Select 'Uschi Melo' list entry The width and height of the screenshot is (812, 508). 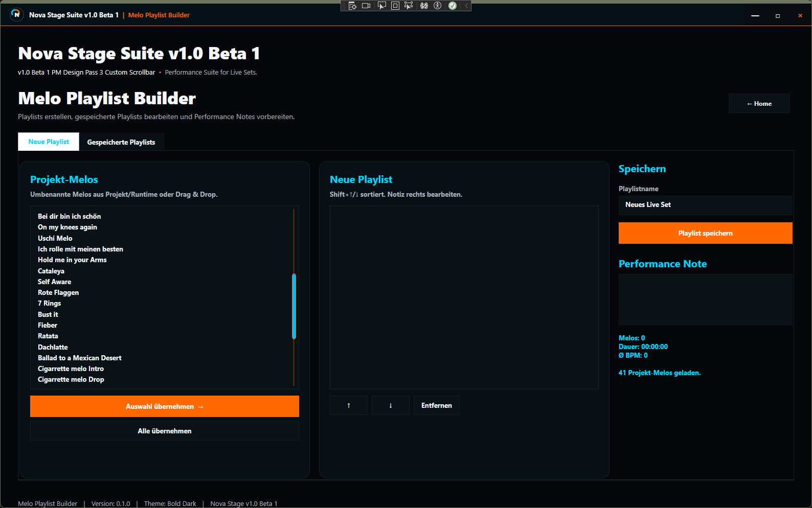(x=55, y=238)
